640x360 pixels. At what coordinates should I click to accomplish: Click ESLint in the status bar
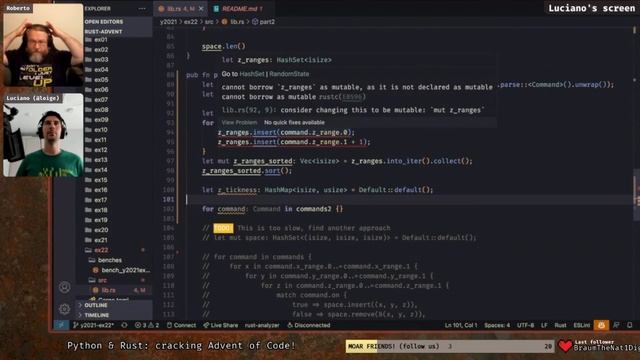pos(582,325)
